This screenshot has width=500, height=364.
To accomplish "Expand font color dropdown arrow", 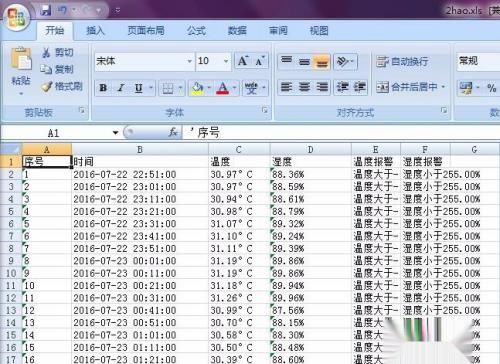I will click(234, 88).
